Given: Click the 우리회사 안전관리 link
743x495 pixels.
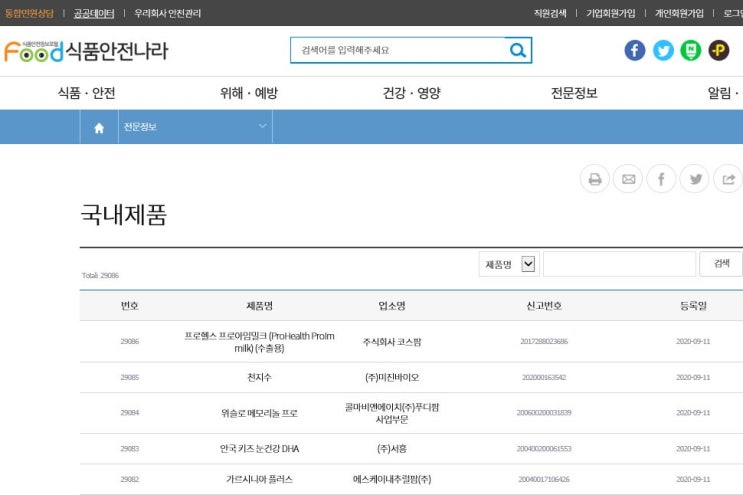Looking at the screenshot, I should click(x=168, y=13).
